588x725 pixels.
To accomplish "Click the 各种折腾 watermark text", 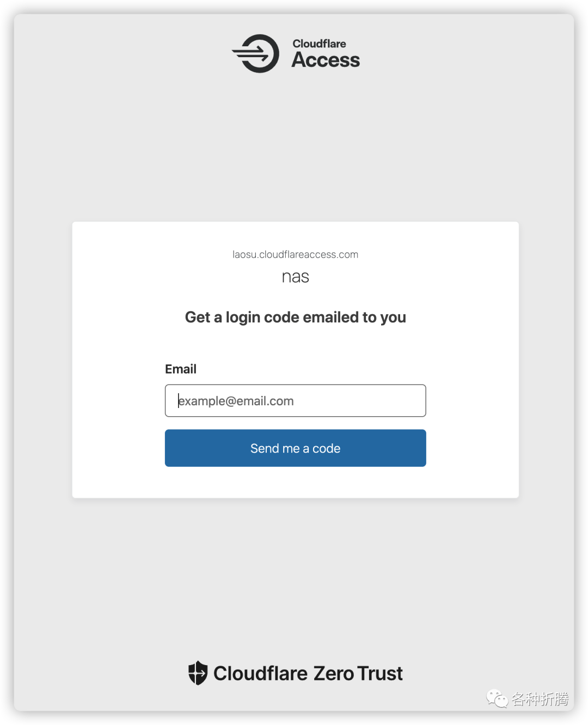I will pos(540,699).
